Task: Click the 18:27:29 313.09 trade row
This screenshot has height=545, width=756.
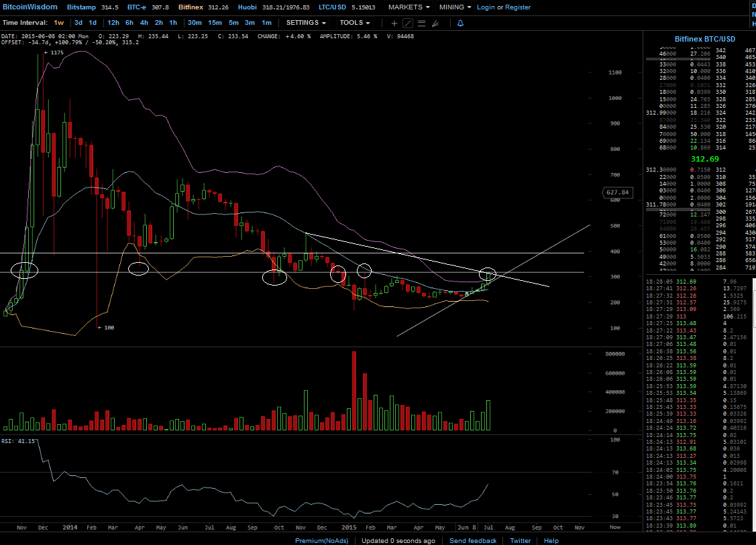Action: (698, 309)
